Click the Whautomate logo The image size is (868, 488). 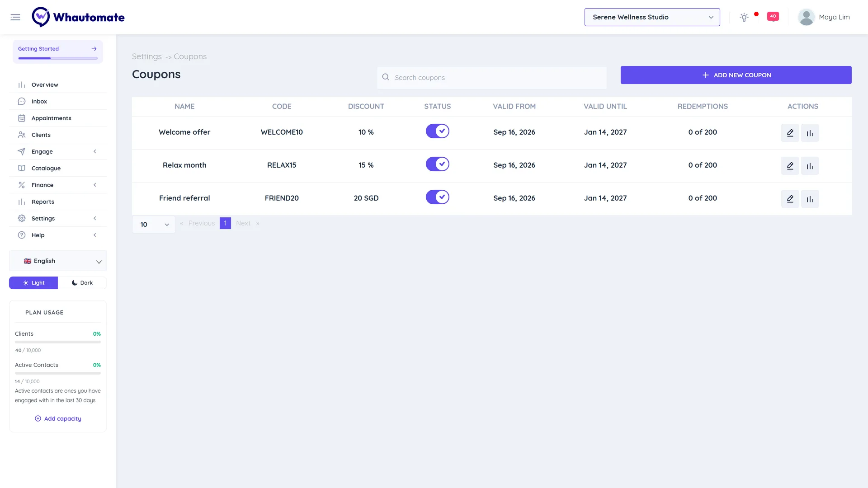78,17
